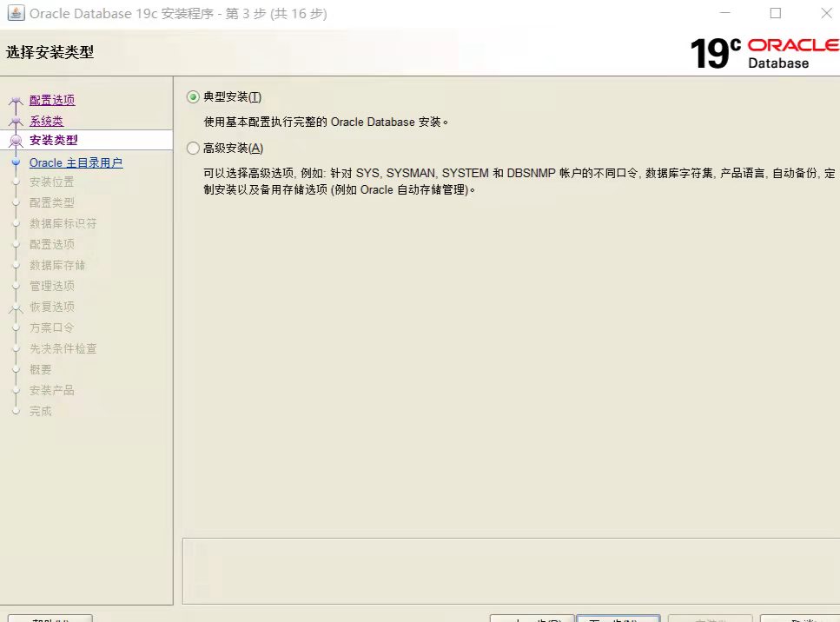Click the 安装位置 step in sidebar

(52, 182)
